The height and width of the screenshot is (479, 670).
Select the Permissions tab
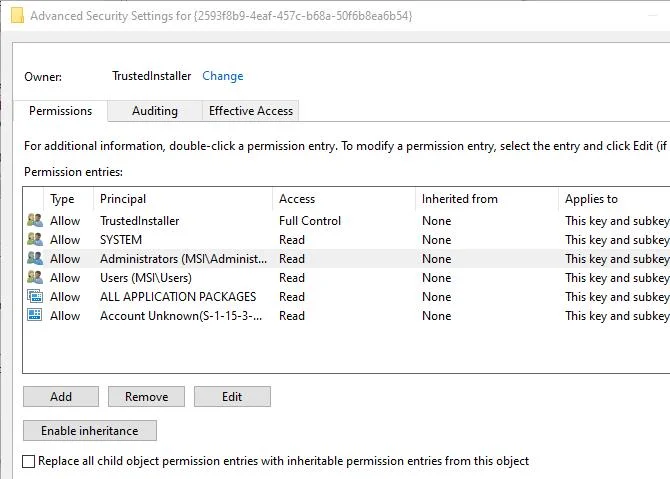(x=60, y=111)
